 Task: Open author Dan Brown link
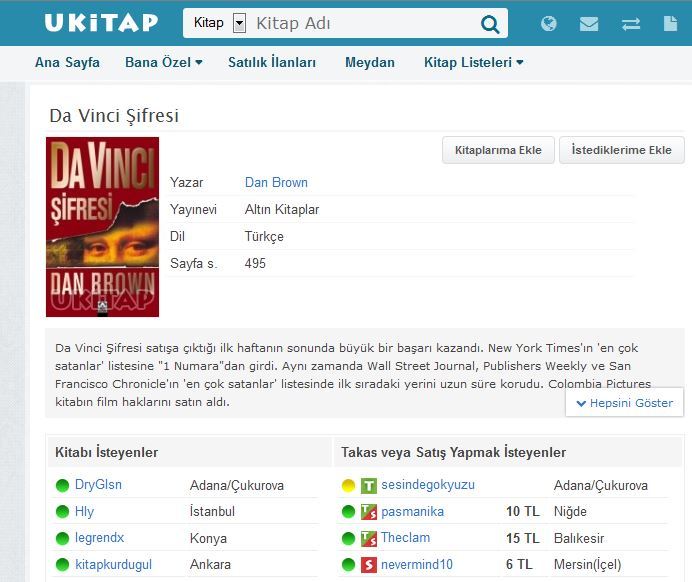click(276, 182)
